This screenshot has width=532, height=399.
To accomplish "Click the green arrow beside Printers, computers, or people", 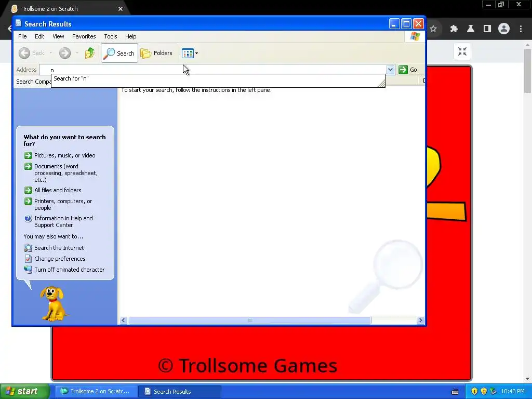I will tap(28, 201).
